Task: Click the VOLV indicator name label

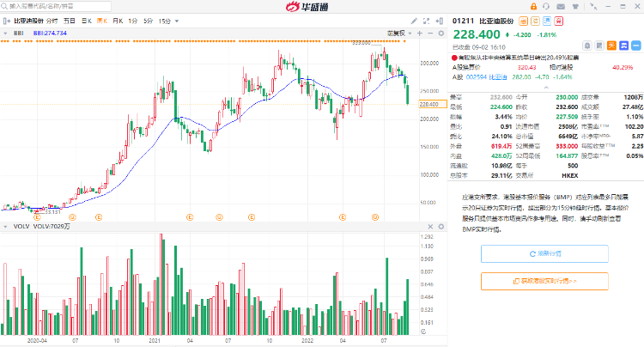Action: (21, 227)
